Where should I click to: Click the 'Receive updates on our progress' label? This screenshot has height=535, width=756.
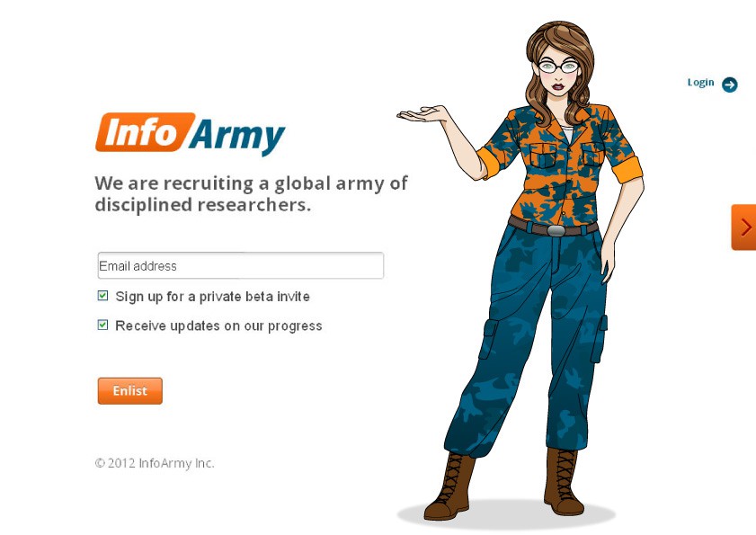coord(218,326)
